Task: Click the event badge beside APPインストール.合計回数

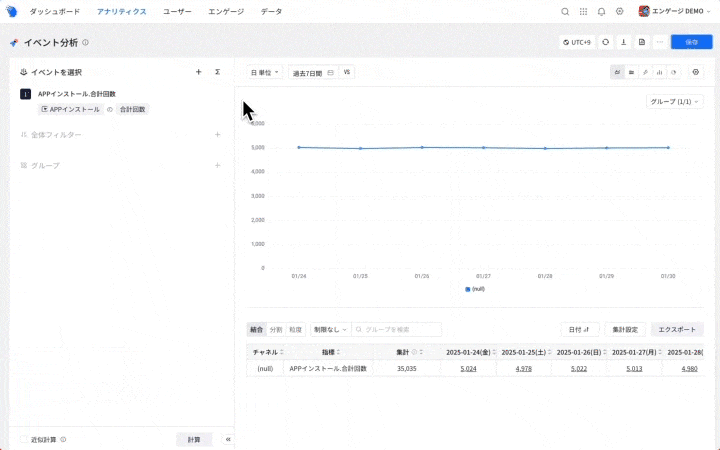Action: [x=25, y=94]
